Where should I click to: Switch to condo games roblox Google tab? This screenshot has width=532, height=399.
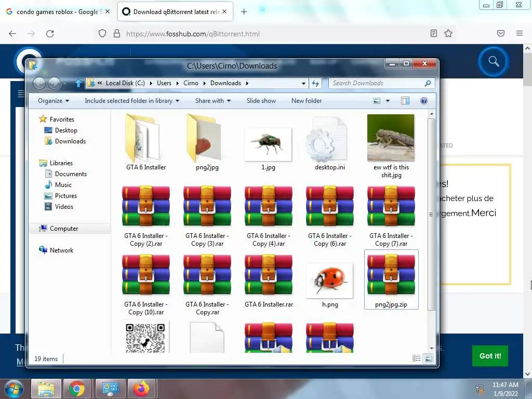pyautogui.click(x=59, y=11)
